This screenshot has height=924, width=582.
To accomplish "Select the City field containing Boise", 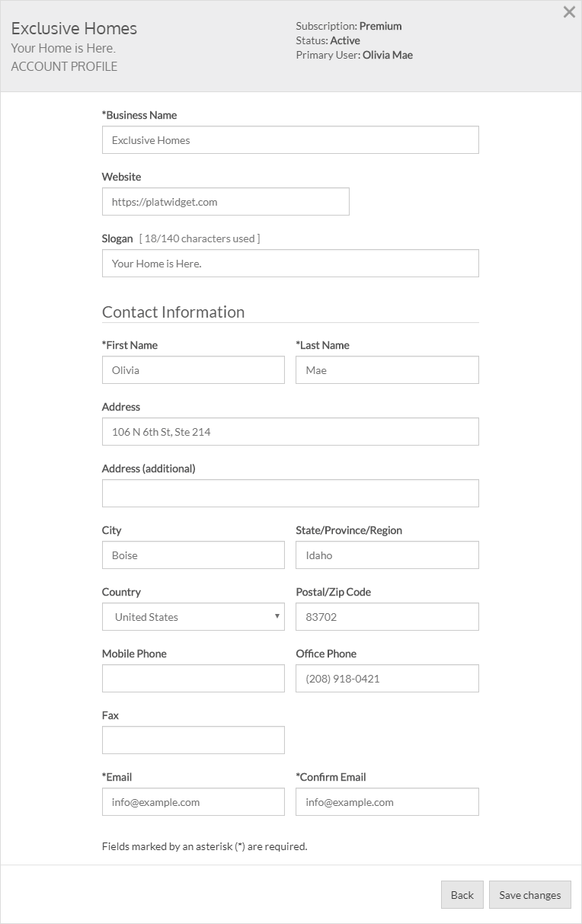I will (193, 555).
